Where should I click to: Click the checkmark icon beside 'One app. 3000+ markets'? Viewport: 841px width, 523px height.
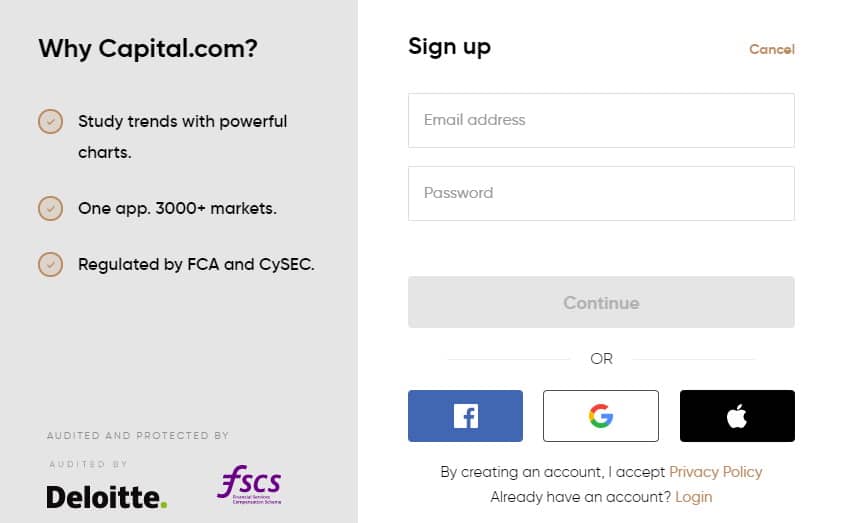tap(50, 209)
